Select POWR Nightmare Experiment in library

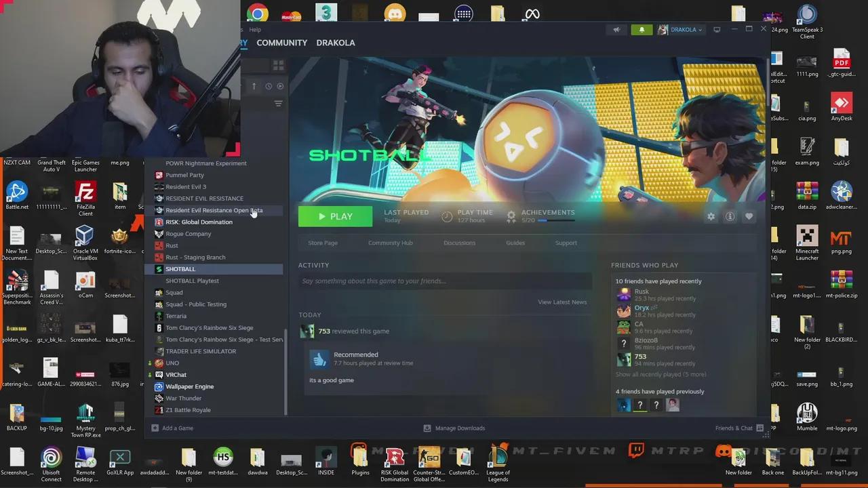(x=206, y=163)
